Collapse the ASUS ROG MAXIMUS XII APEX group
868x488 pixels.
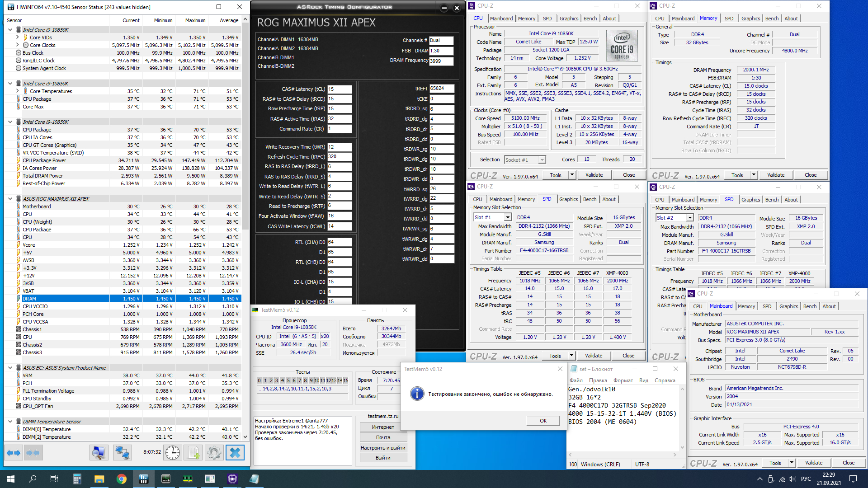pyautogui.click(x=10, y=199)
